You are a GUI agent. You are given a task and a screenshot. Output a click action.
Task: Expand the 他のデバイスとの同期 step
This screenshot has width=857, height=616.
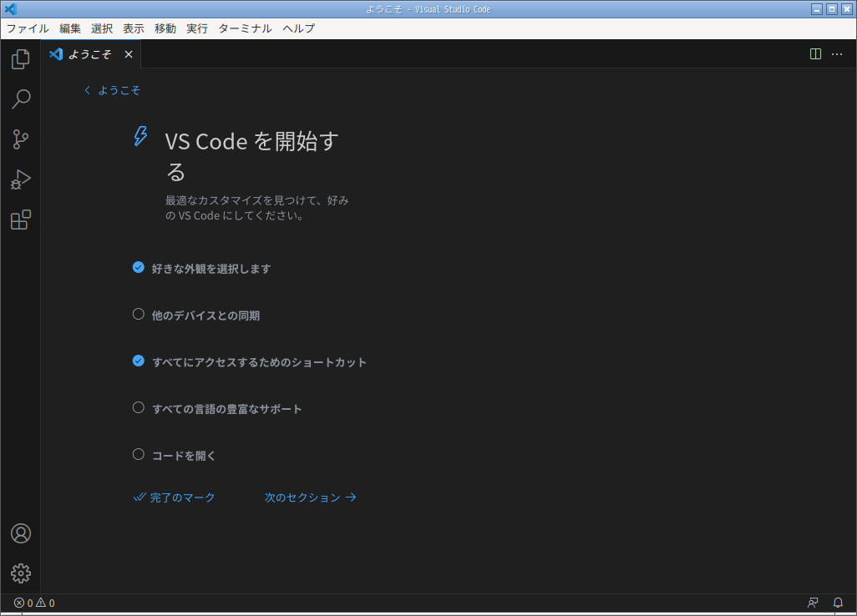coord(206,316)
